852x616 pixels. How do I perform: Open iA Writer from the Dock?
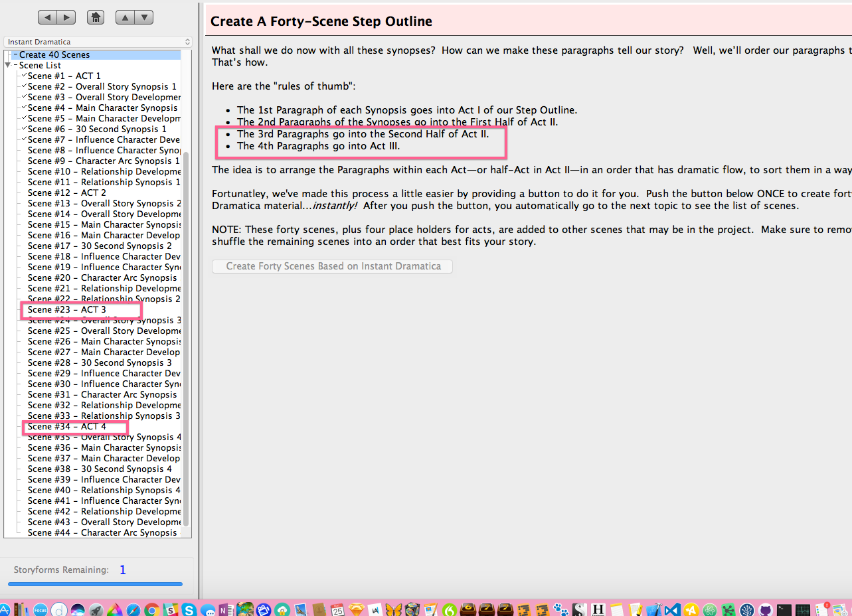coord(375,610)
